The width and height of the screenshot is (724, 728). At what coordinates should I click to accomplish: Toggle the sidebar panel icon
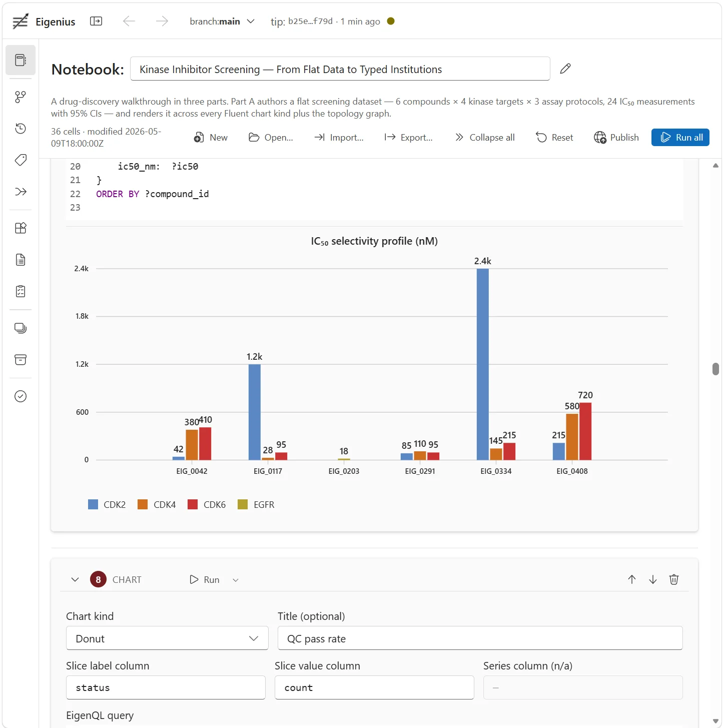tap(96, 21)
